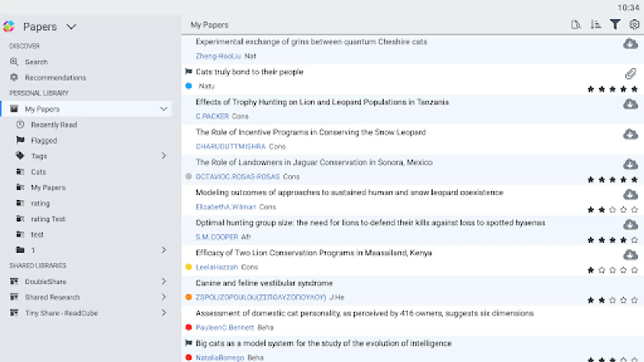The width and height of the screenshot is (644, 362).
Task: Open the Papers app dropdown arrow
Action: click(x=71, y=27)
